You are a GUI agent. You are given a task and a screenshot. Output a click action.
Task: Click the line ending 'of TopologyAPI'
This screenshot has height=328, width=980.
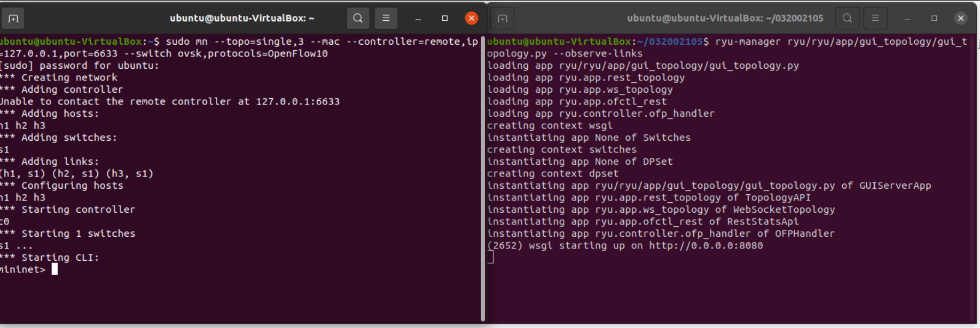(649, 198)
